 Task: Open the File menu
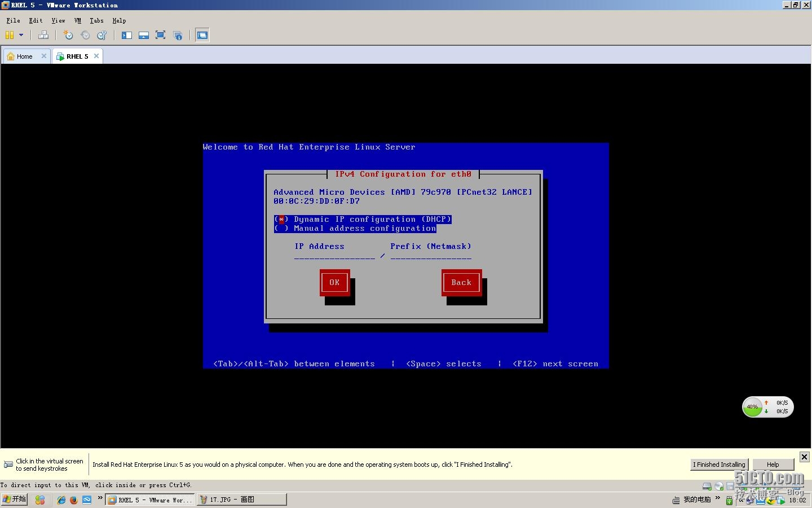pyautogui.click(x=13, y=20)
